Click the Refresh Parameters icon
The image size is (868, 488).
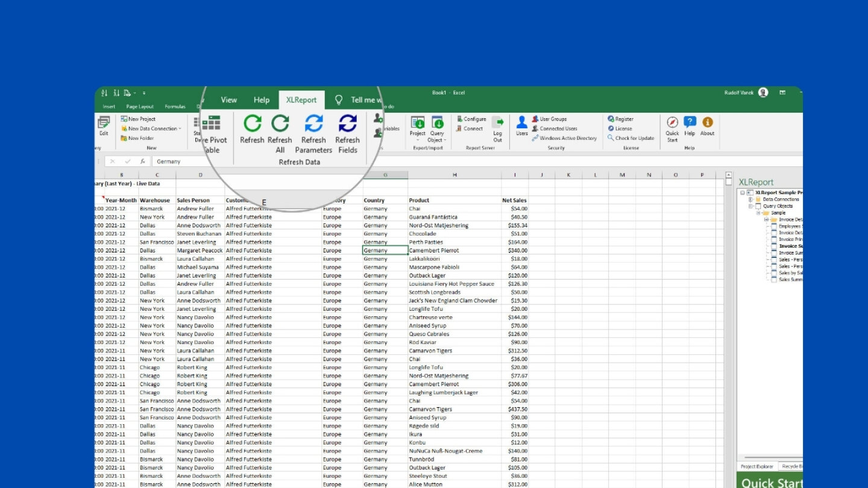313,124
